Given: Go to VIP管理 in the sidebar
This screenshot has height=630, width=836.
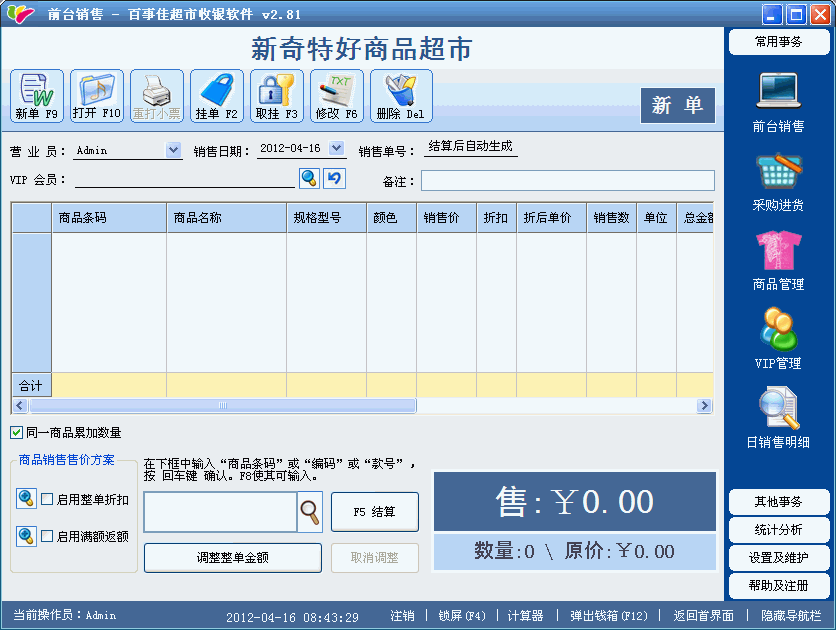Looking at the screenshot, I should (x=778, y=339).
